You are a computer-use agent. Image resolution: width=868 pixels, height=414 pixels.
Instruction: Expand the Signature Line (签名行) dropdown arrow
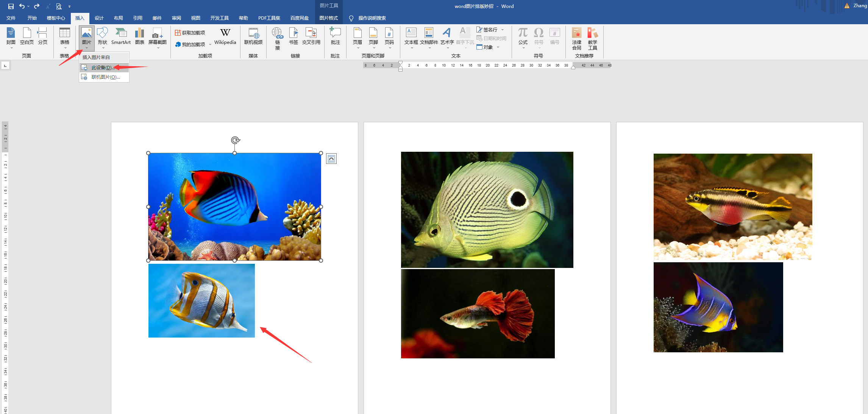[503, 30]
